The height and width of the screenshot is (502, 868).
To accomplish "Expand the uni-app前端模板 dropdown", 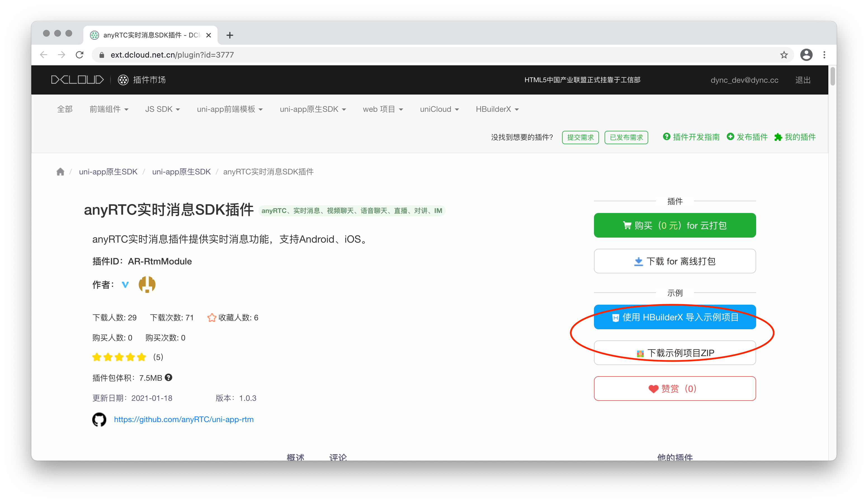I will [230, 109].
